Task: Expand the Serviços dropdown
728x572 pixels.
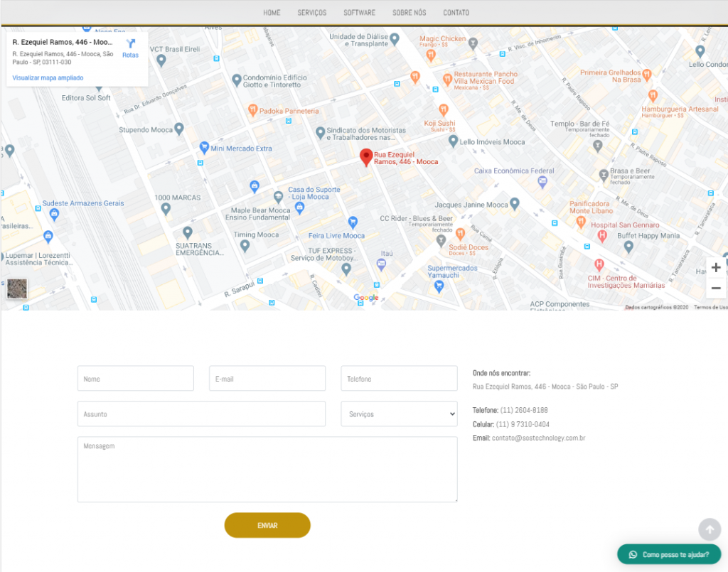Action: point(399,414)
